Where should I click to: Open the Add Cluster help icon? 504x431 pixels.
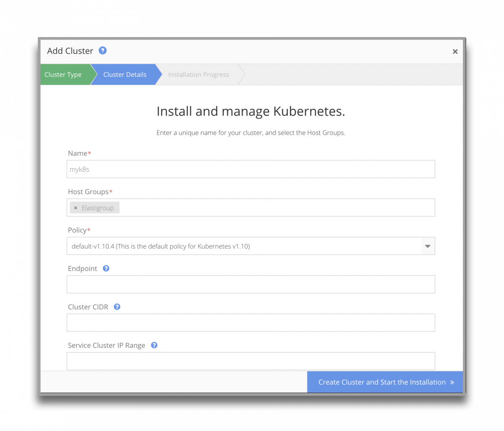(102, 50)
